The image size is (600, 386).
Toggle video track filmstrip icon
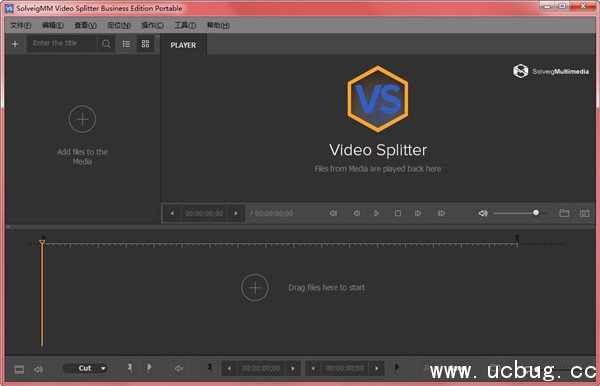click(19, 369)
